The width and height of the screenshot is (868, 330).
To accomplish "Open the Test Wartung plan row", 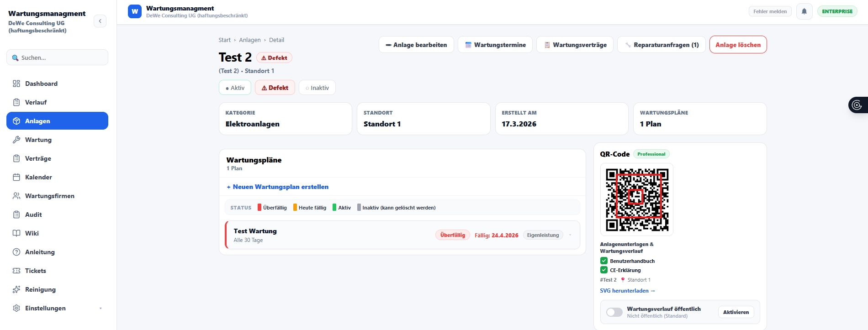I will (x=402, y=235).
